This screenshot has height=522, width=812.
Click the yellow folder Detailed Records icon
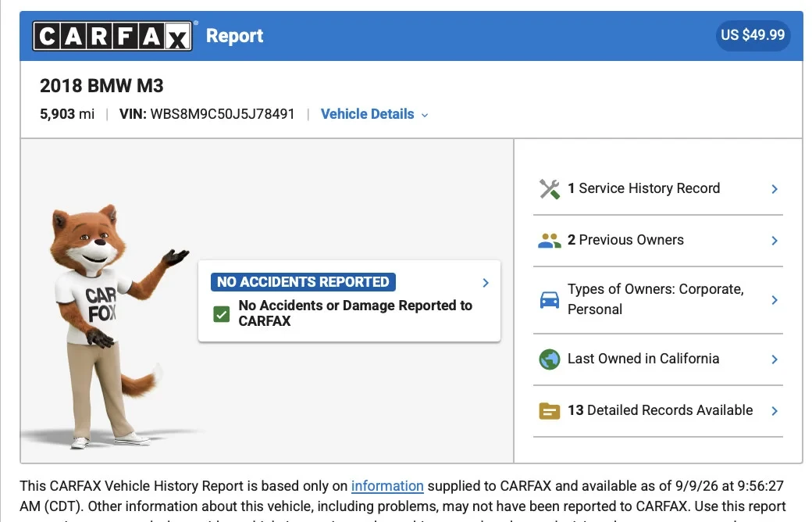pos(550,411)
